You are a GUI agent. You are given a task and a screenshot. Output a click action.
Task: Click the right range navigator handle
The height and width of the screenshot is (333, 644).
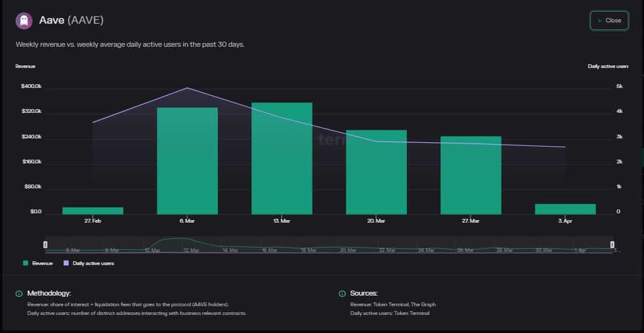[x=612, y=244]
